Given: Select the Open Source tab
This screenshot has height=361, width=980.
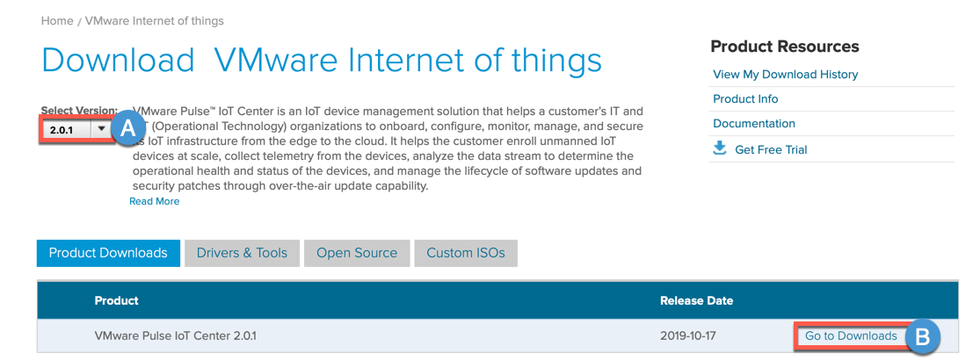Looking at the screenshot, I should pos(357,253).
